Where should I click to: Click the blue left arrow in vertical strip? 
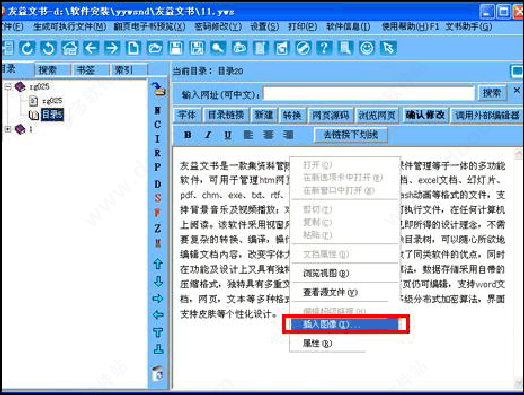(158, 315)
